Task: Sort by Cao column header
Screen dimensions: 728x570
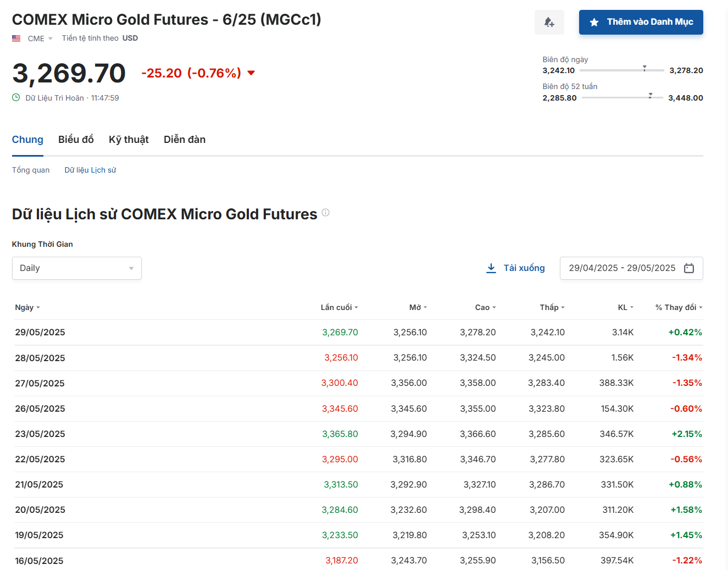Action: [485, 307]
